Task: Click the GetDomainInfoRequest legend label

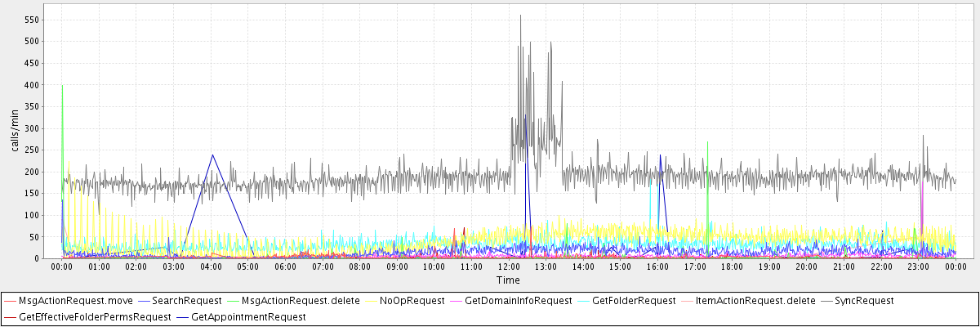Action: coord(518,302)
